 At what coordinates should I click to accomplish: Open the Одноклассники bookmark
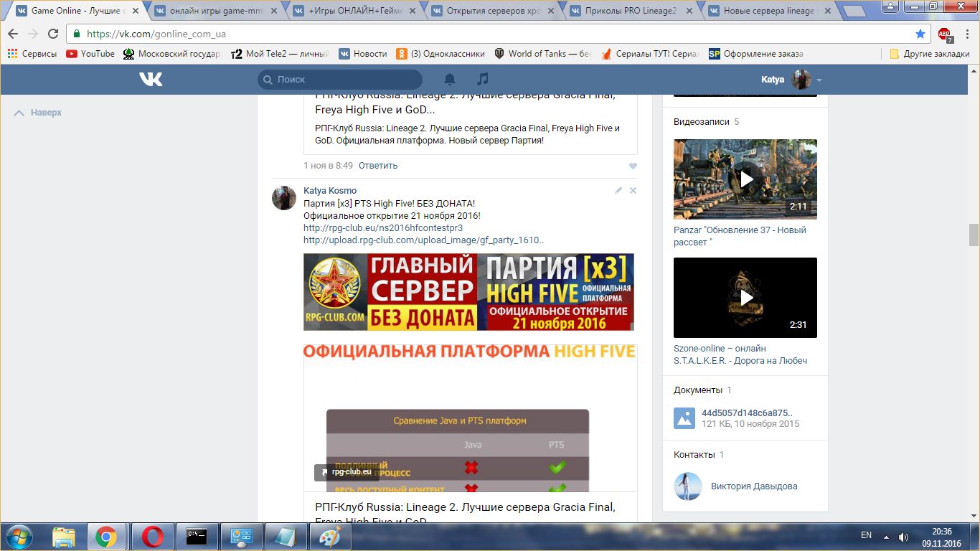pos(440,54)
